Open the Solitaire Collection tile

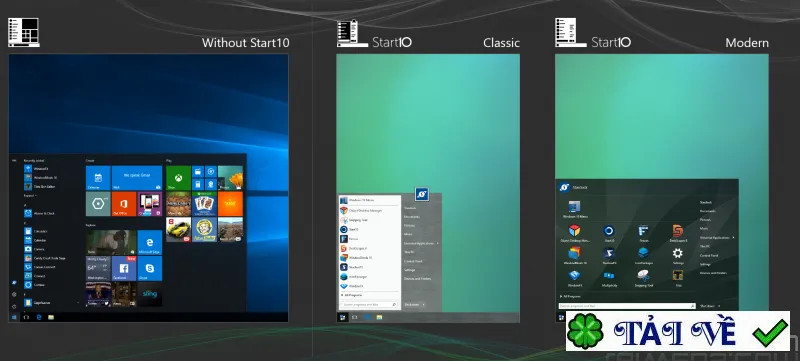[x=204, y=204]
